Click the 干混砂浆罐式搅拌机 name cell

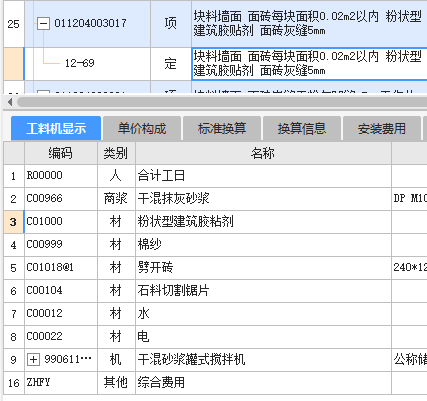click(x=263, y=360)
